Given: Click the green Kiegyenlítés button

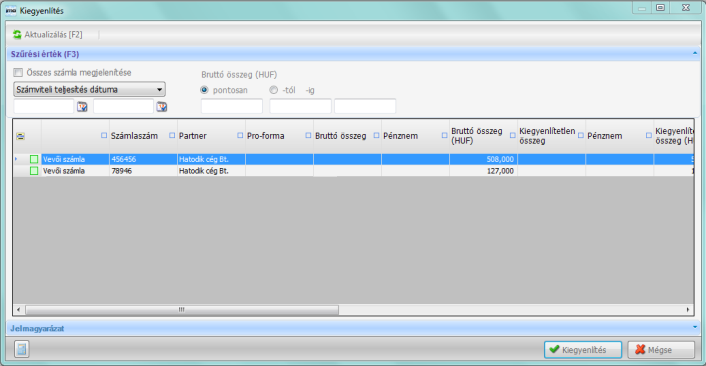Looking at the screenshot, I should pyautogui.click(x=583, y=350).
